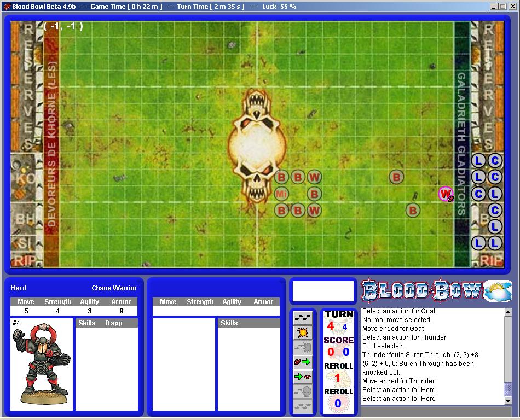Click "Select an action for Thunder" log line
Viewport: 520px width, 420px height.
[405, 337]
